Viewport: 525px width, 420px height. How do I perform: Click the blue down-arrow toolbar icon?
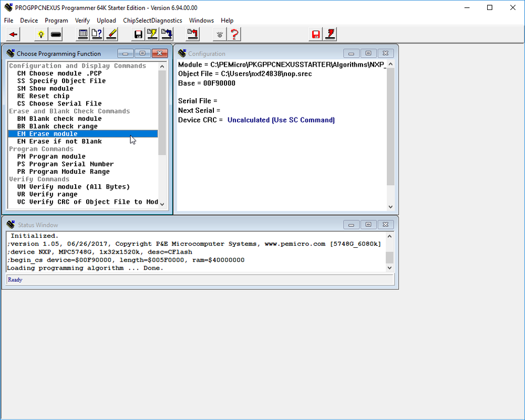tap(167, 34)
